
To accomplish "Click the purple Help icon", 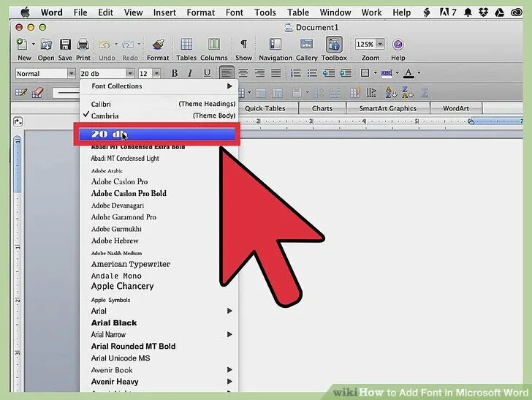I will pyautogui.click(x=398, y=45).
